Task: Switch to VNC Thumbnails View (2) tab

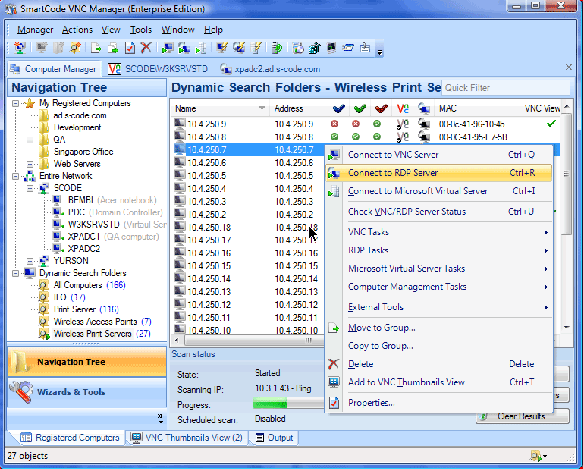Action: [187, 438]
